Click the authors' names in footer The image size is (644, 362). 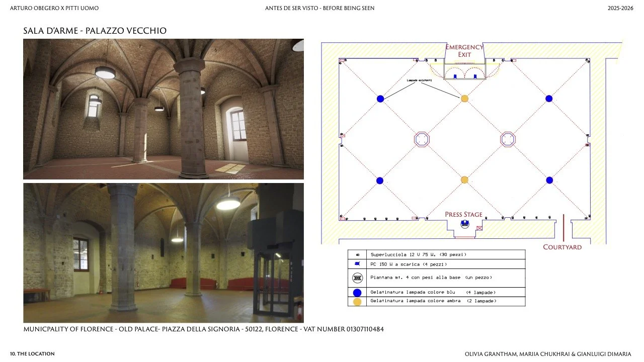point(548,354)
